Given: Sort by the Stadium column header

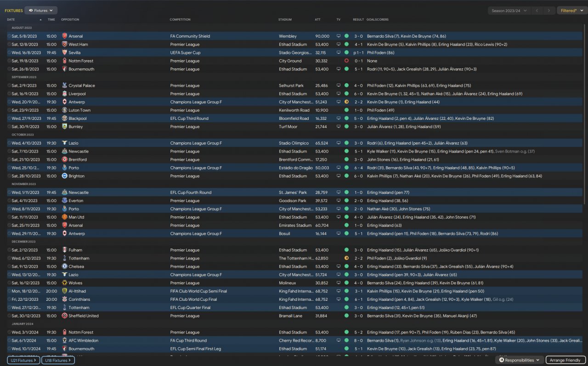Looking at the screenshot, I should pyautogui.click(x=285, y=20).
